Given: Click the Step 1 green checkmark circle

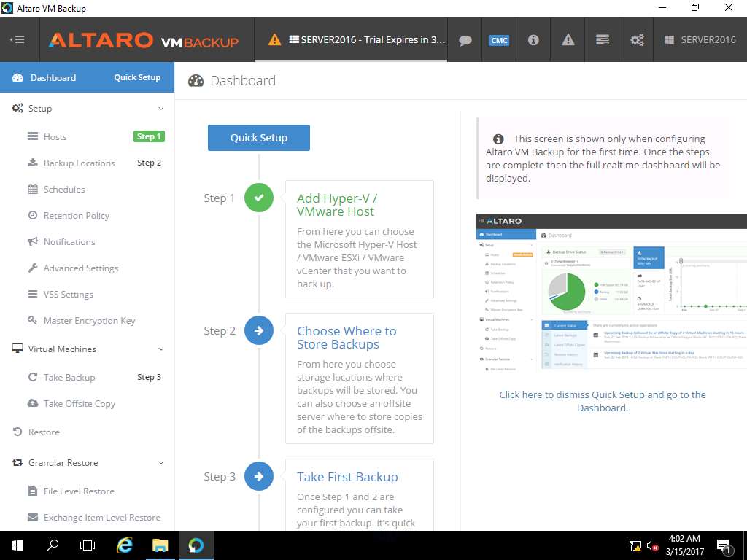Looking at the screenshot, I should pos(259,198).
